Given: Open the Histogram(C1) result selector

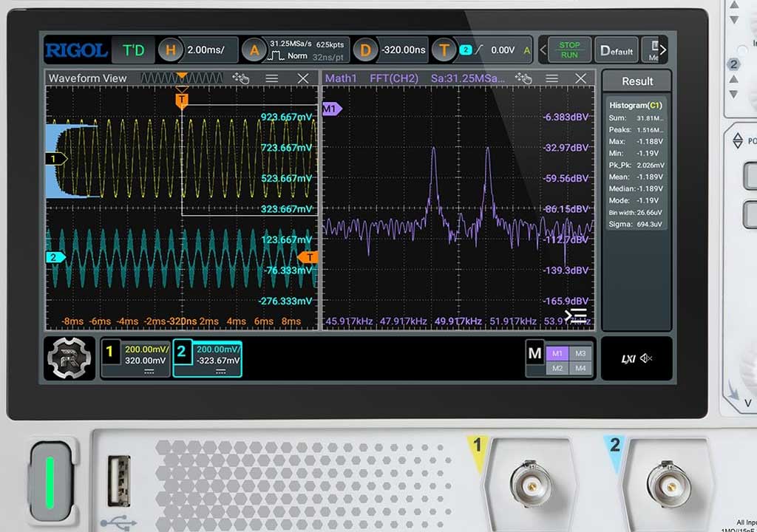Looking at the screenshot, I should 635,105.
